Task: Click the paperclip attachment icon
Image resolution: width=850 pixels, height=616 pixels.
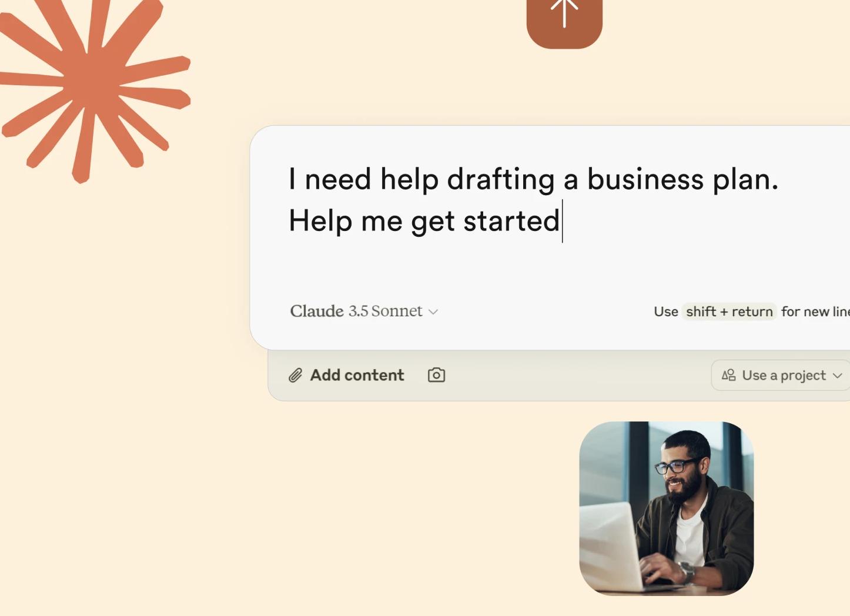Action: click(295, 375)
